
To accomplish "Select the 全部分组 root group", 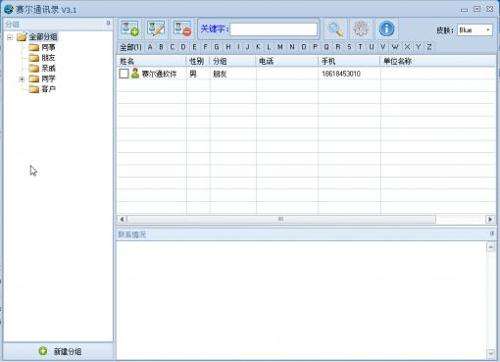I will [43, 37].
